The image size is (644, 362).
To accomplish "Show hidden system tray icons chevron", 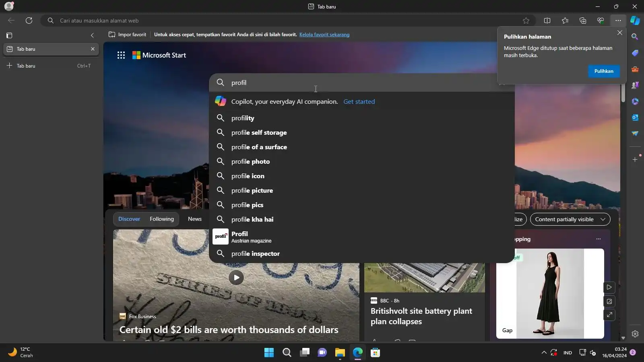I will click(544, 353).
